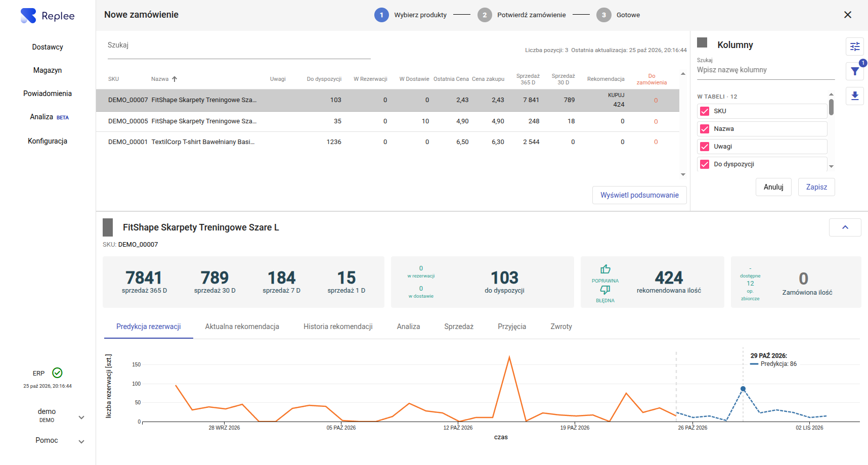The height and width of the screenshot is (465, 868).
Task: Select the DEMO_00005 product row
Action: pos(387,121)
